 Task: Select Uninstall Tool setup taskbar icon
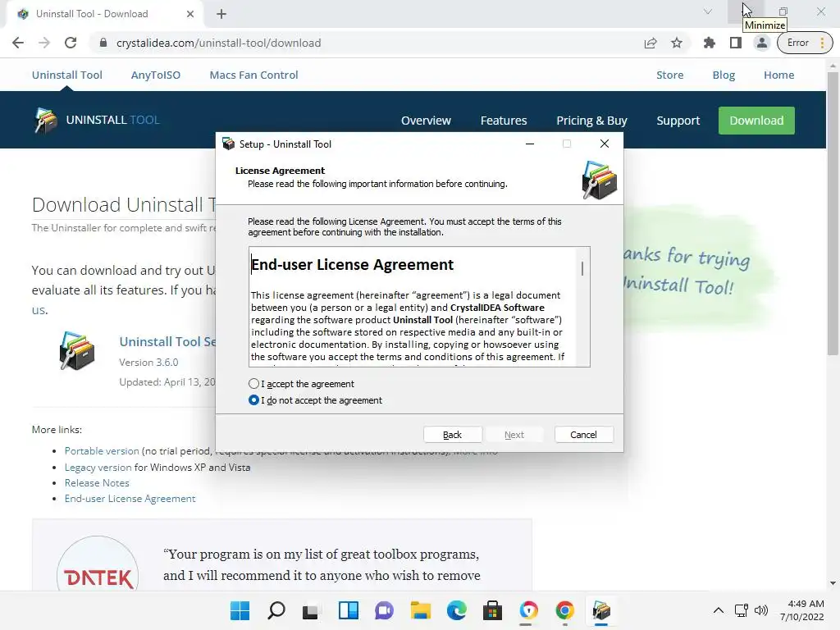click(x=601, y=610)
